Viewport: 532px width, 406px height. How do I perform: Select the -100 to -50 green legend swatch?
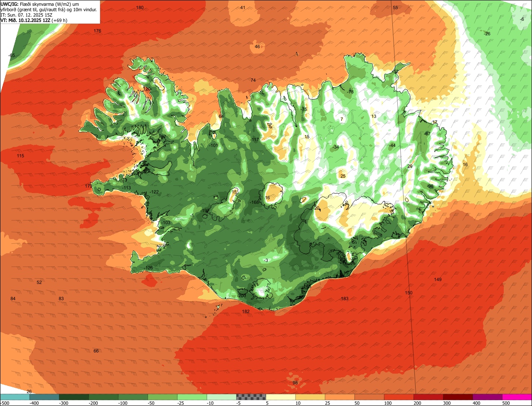tap(133, 397)
